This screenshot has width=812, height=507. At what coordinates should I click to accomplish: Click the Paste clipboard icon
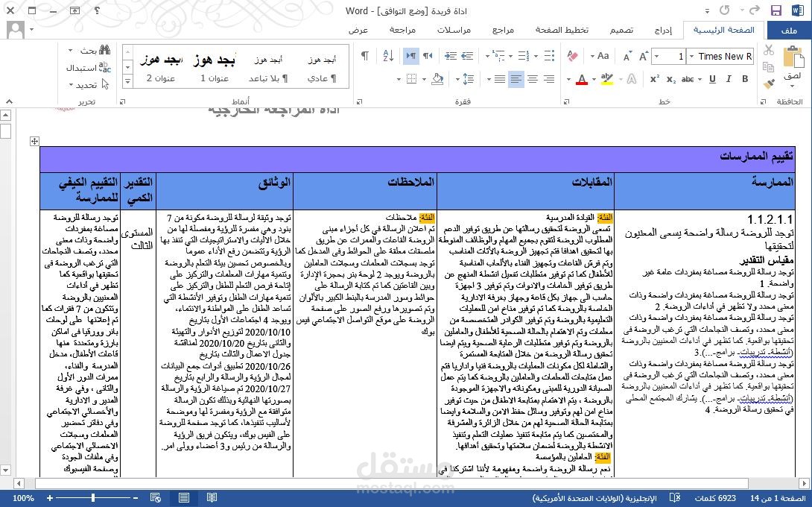[x=793, y=57]
